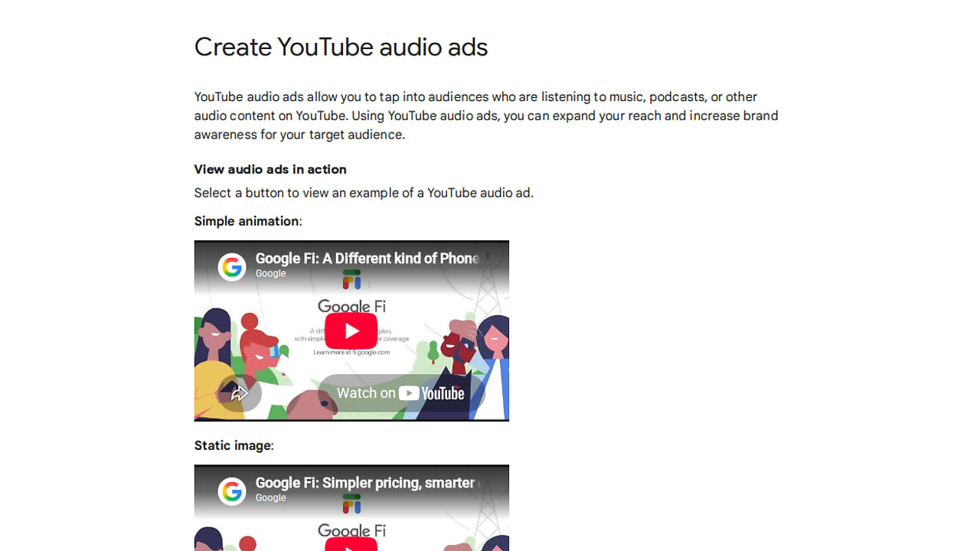The height and width of the screenshot is (551, 980).
Task: Click the 'Static image:' label
Action: (234, 445)
